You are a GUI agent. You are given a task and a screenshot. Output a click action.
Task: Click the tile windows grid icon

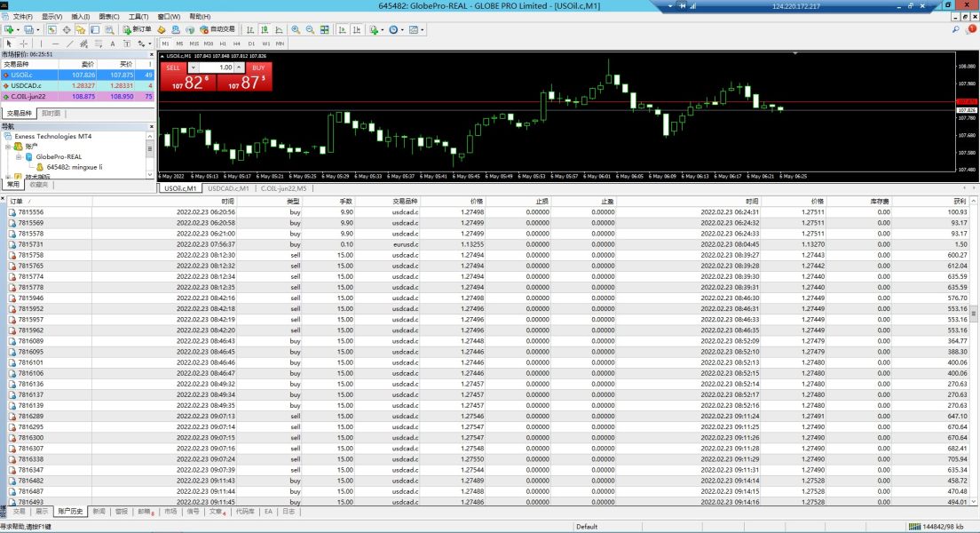pyautogui.click(x=322, y=29)
